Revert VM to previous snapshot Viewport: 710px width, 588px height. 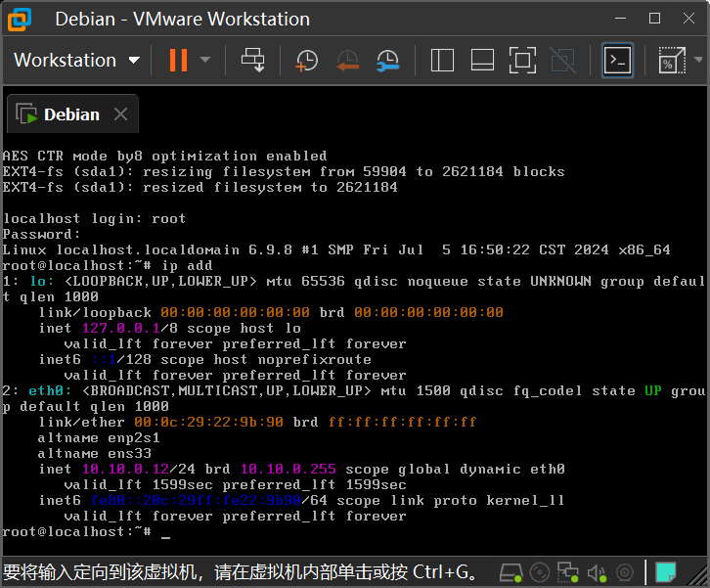click(347, 61)
